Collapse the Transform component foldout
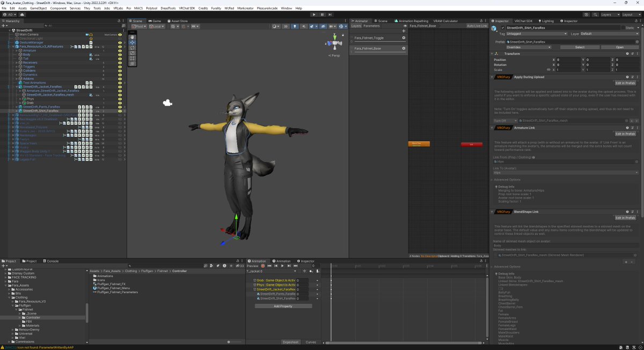 (492, 54)
